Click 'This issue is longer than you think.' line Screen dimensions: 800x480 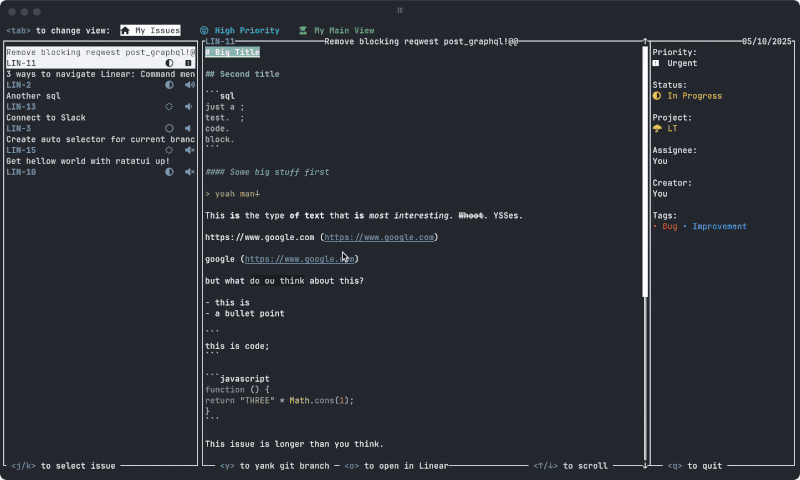pyautogui.click(x=294, y=444)
